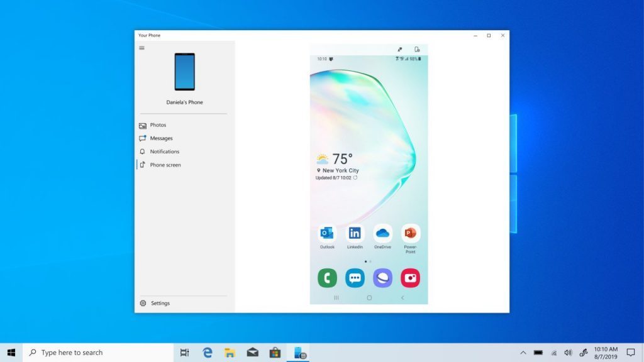
Task: Open OneDrive app on phone screen
Action: tap(382, 234)
